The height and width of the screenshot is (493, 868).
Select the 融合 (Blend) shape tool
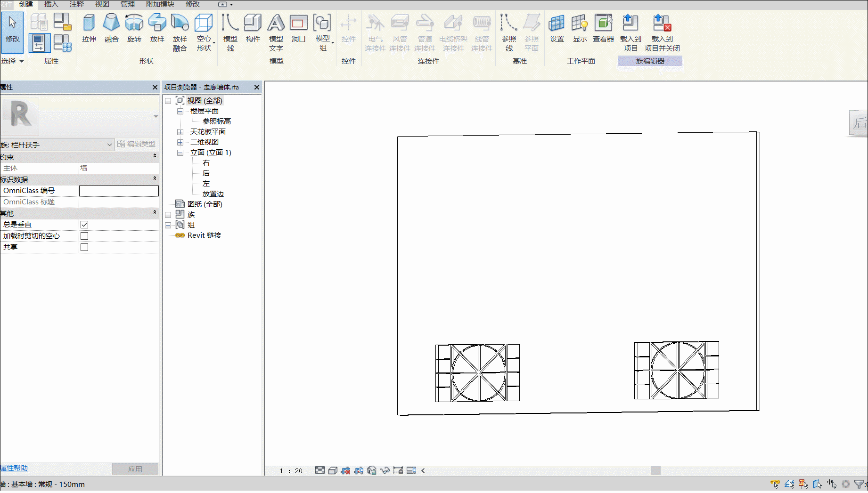coord(111,29)
